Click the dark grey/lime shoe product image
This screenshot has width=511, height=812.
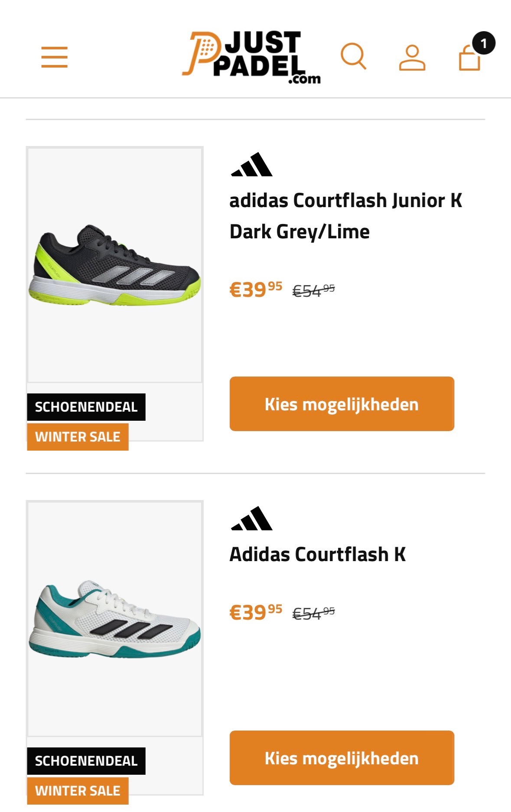(x=114, y=269)
